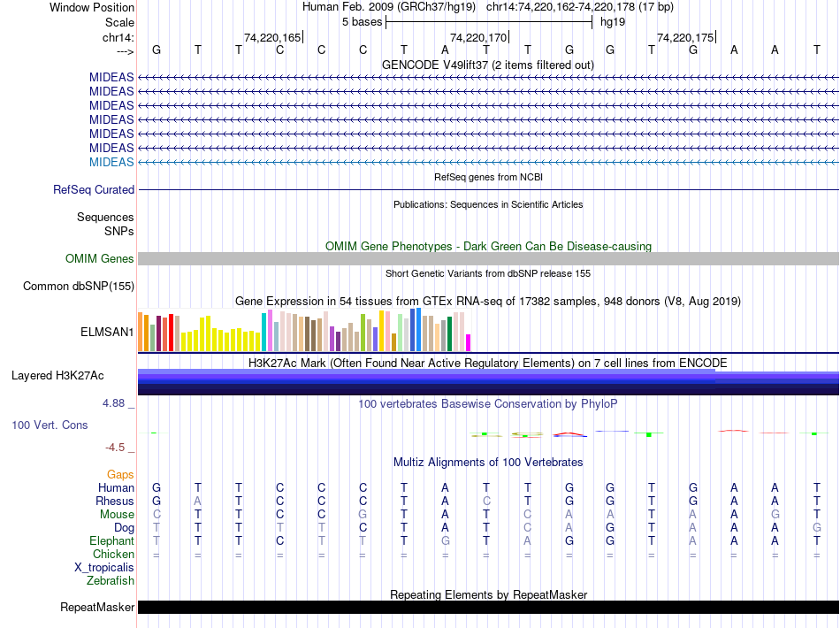Select the Chicken alignment row label
This screenshot has width=840, height=628.
click(x=113, y=554)
